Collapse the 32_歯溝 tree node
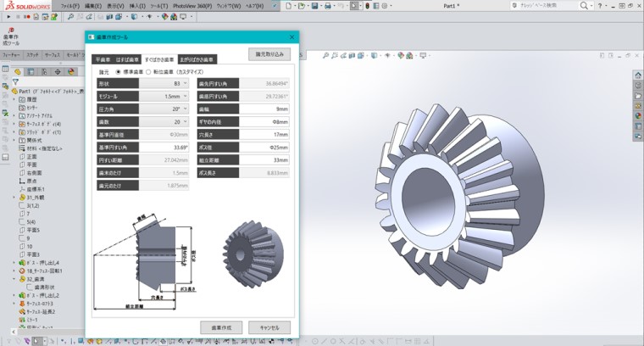The image size is (644, 346). (x=14, y=279)
